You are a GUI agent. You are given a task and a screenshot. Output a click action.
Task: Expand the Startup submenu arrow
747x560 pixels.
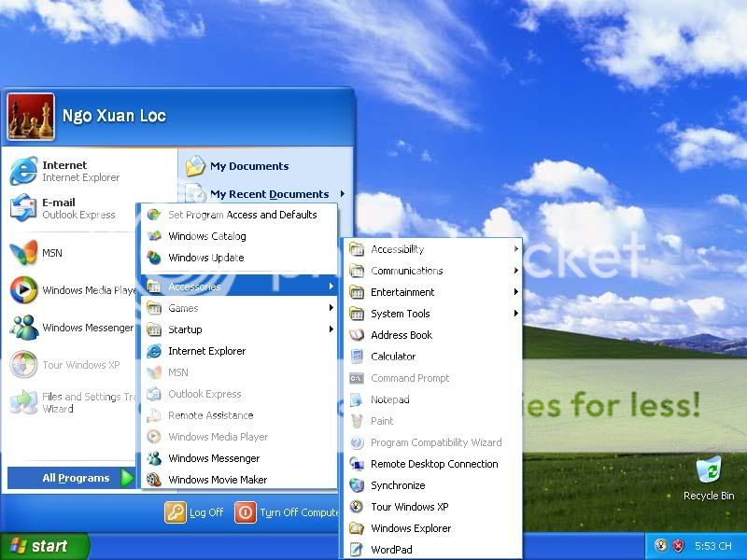coord(331,329)
